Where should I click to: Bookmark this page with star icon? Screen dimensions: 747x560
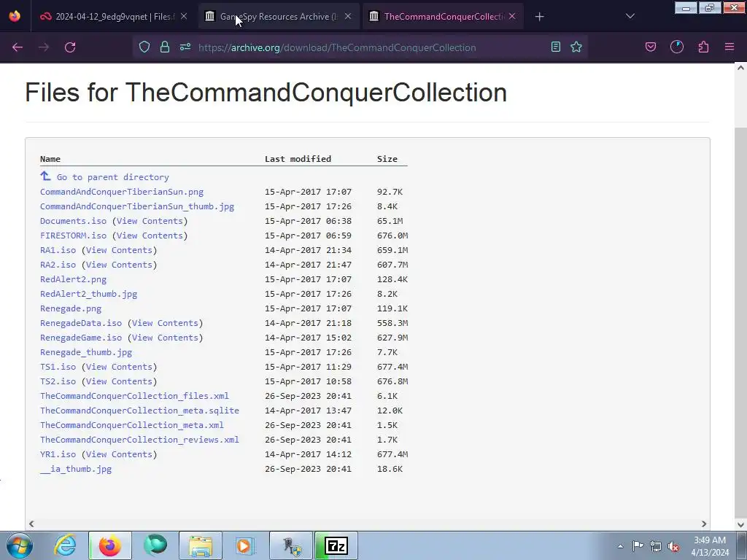tap(576, 47)
